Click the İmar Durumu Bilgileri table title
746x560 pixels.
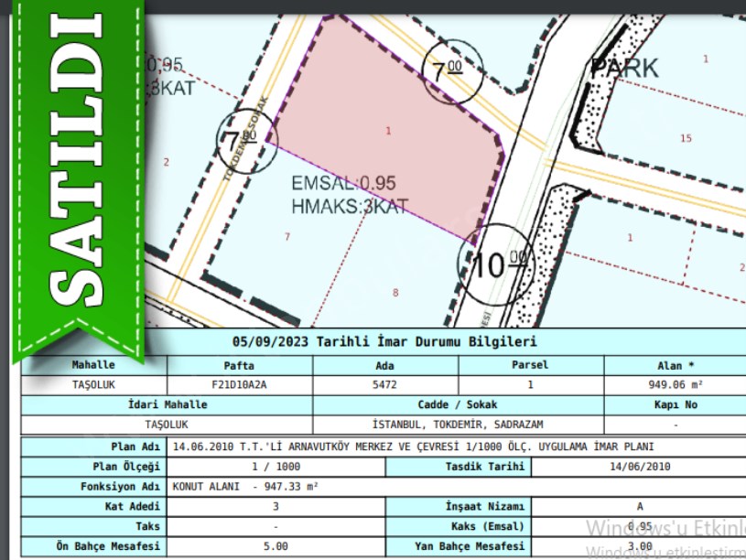pyautogui.click(x=384, y=341)
